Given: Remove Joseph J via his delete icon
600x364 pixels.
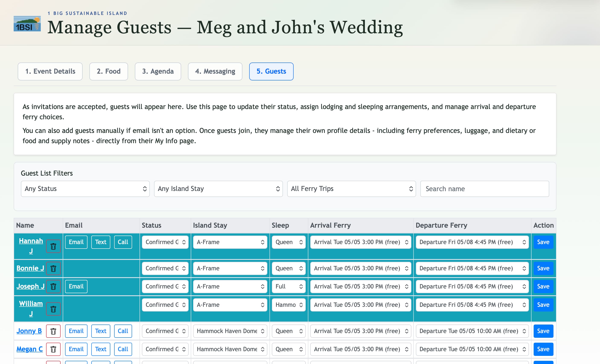Looking at the screenshot, I should 53,286.
